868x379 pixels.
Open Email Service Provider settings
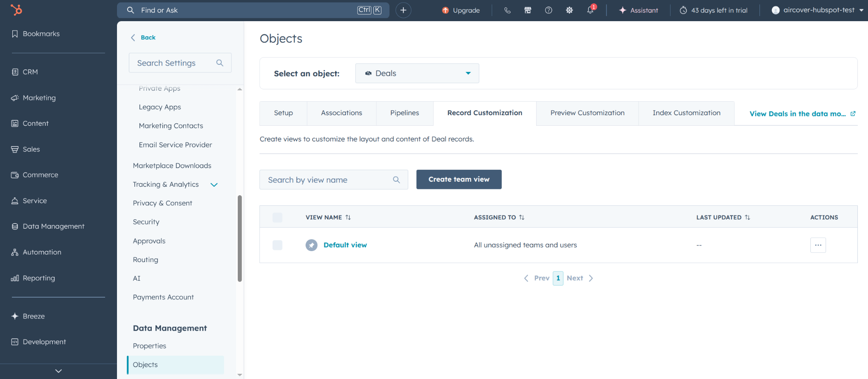tap(175, 145)
